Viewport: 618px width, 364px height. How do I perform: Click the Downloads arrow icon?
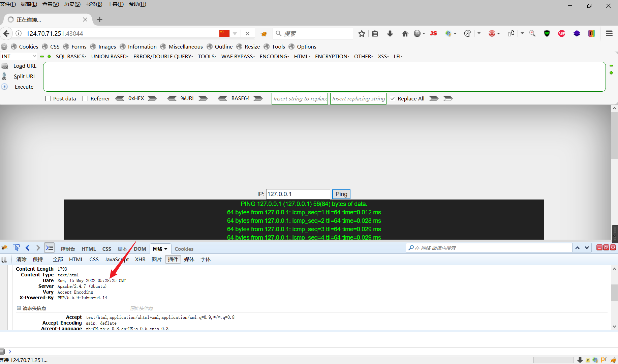point(390,33)
